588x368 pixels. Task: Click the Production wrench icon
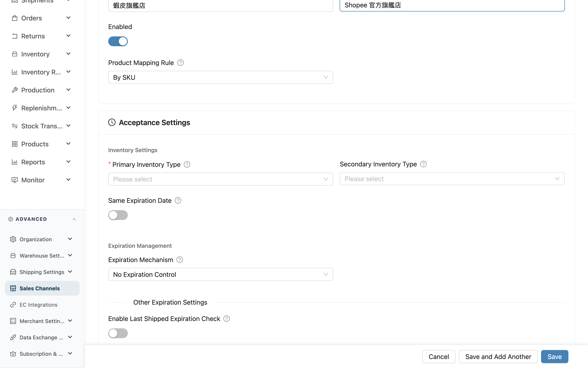(14, 90)
